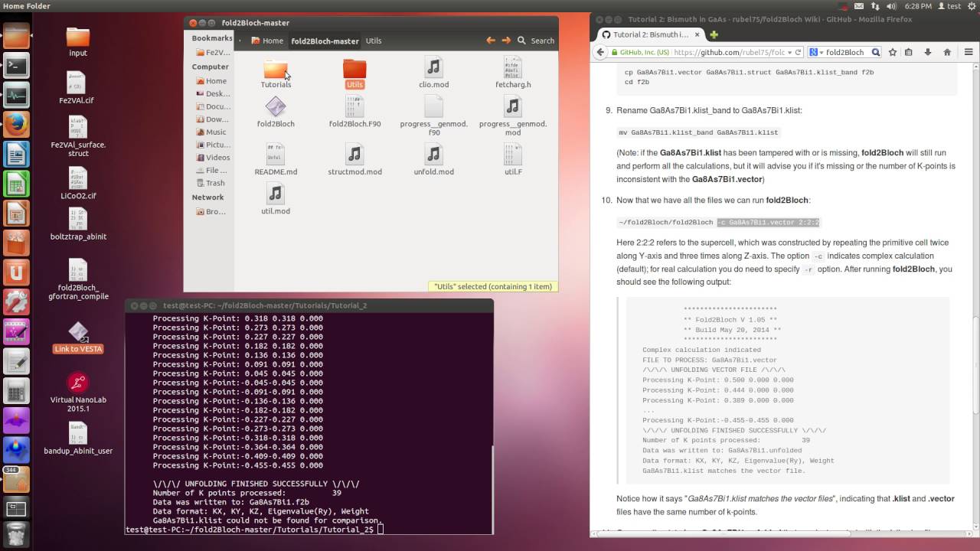Image resolution: width=980 pixels, height=551 pixels.
Task: Click the Firefox search field with fold2Bloch
Action: click(844, 52)
